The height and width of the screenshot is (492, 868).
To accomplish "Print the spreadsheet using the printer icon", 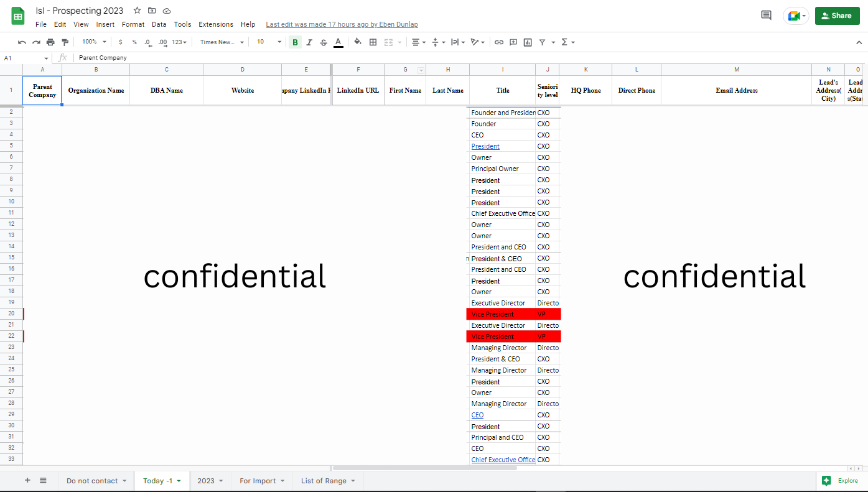I will [x=50, y=42].
